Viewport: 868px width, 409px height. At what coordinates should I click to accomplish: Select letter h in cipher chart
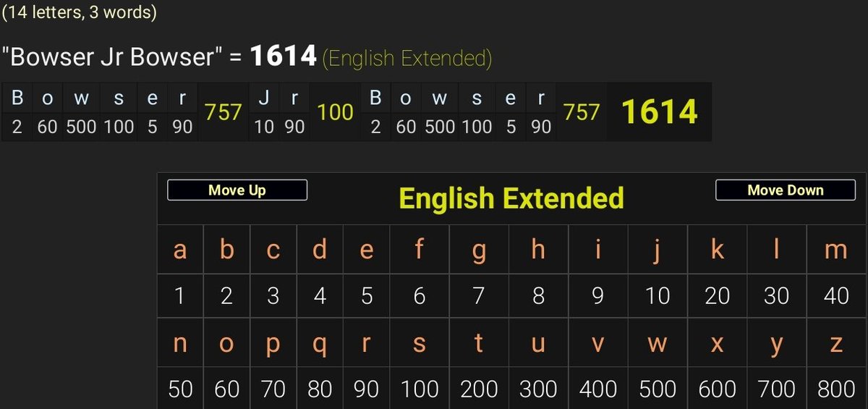pos(538,250)
